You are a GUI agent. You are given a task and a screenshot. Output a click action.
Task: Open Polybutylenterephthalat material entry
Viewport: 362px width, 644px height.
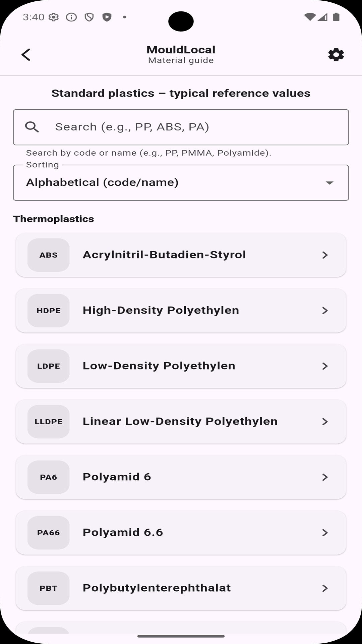pyautogui.click(x=157, y=588)
